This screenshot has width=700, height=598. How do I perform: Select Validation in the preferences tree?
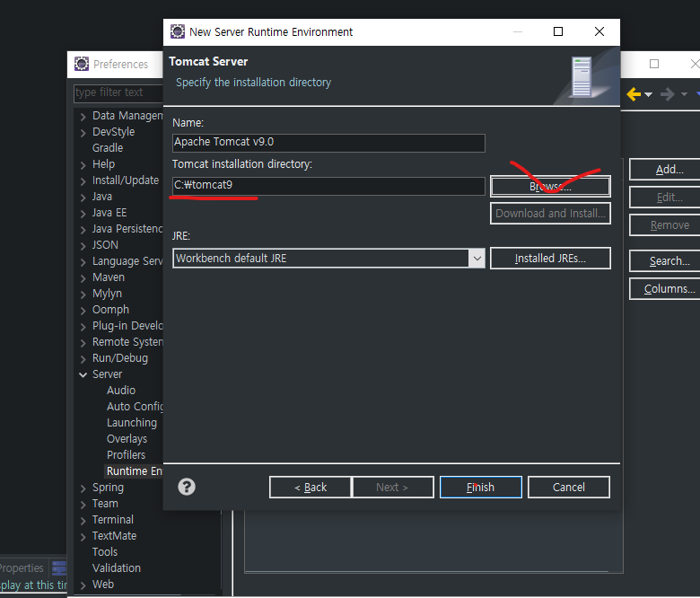(x=117, y=568)
